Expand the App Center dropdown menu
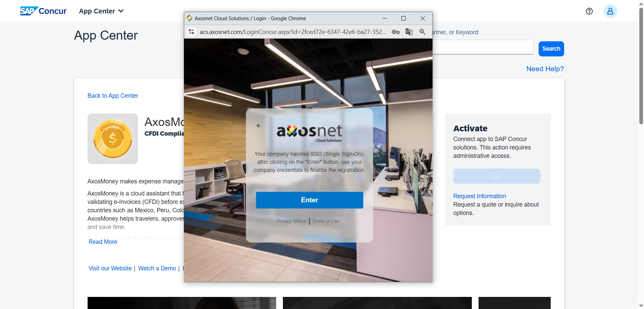 (101, 11)
